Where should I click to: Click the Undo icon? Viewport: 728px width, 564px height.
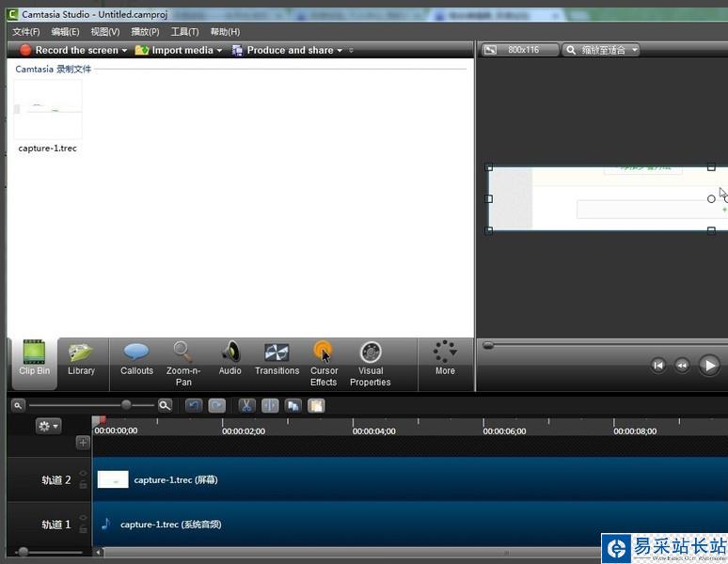click(194, 406)
